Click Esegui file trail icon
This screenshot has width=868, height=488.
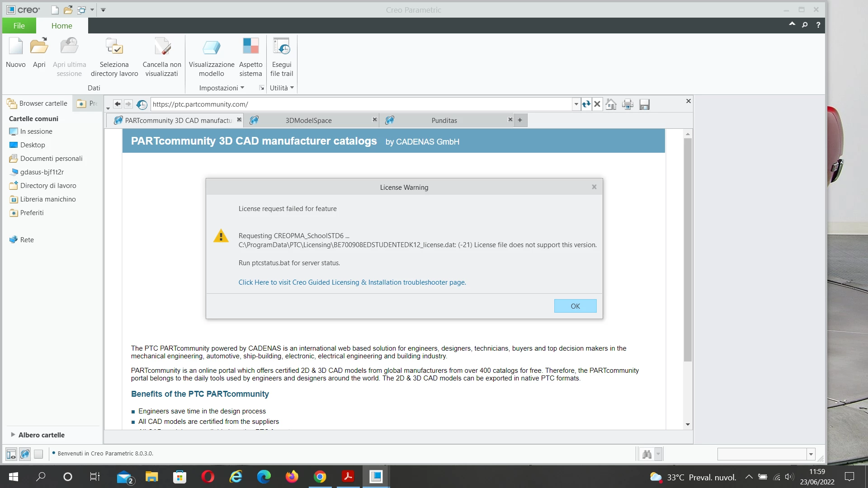[x=281, y=47]
